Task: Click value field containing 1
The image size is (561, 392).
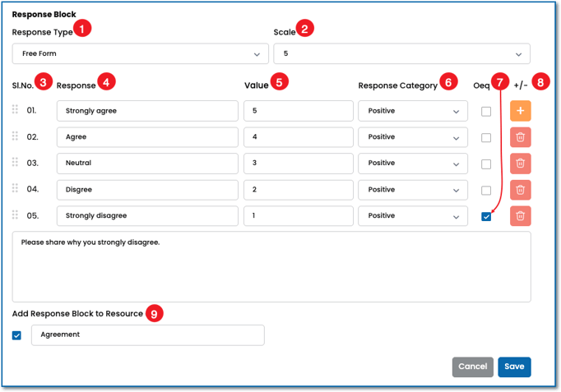Action: 299,216
